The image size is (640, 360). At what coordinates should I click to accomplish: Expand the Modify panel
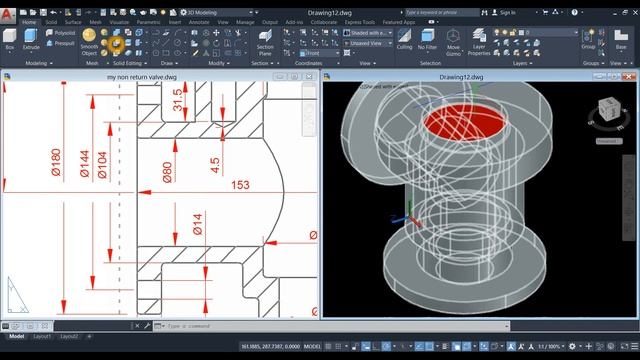(x=219, y=63)
